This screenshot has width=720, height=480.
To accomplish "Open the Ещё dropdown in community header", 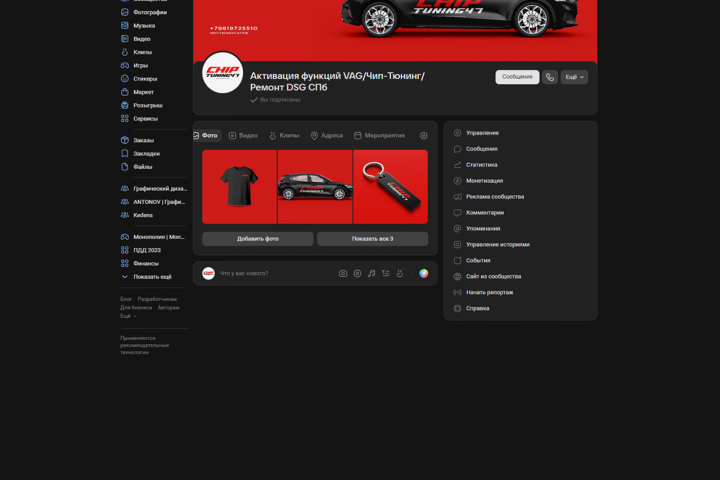I will [574, 77].
